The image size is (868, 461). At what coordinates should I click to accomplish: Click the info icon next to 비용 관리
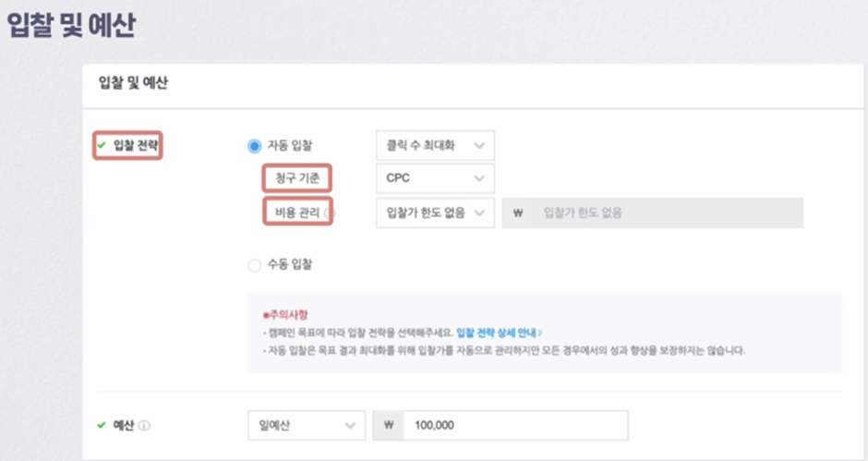tap(330, 212)
